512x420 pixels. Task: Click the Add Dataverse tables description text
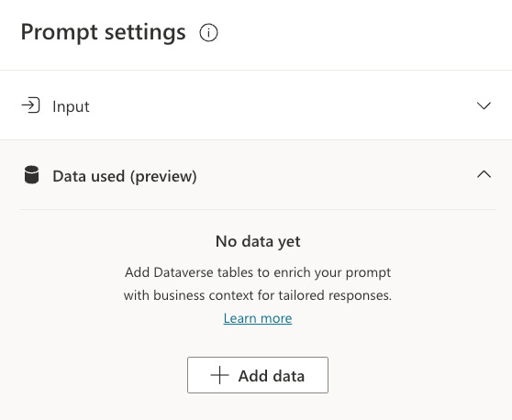(x=258, y=272)
